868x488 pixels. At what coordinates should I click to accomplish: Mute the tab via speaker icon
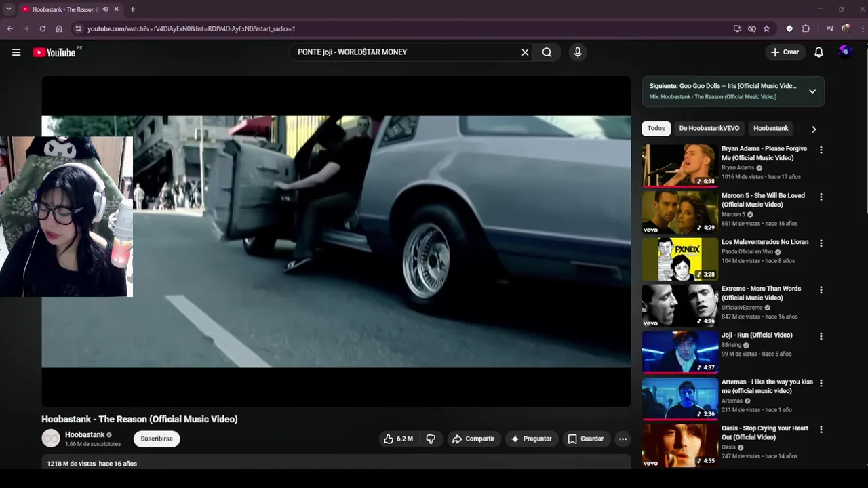[x=105, y=9]
